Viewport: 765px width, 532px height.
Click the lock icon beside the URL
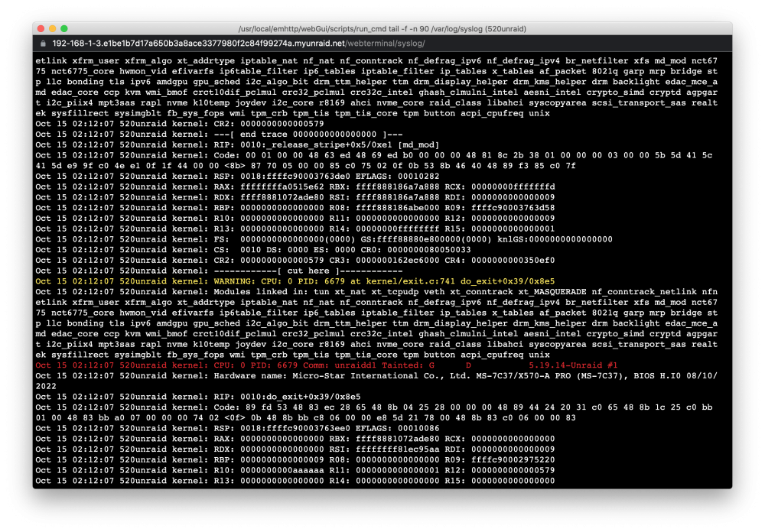point(43,44)
